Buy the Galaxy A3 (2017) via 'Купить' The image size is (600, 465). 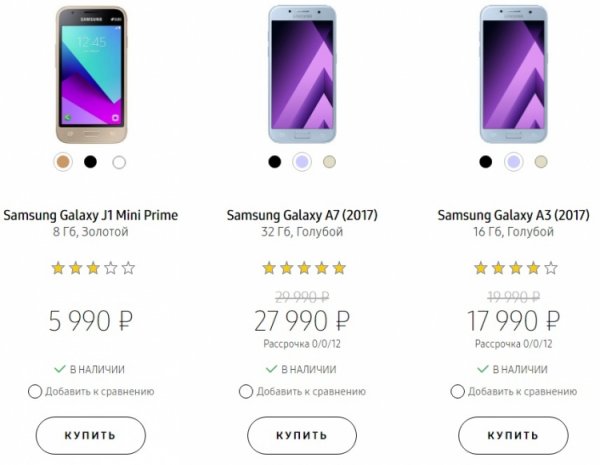(x=513, y=436)
